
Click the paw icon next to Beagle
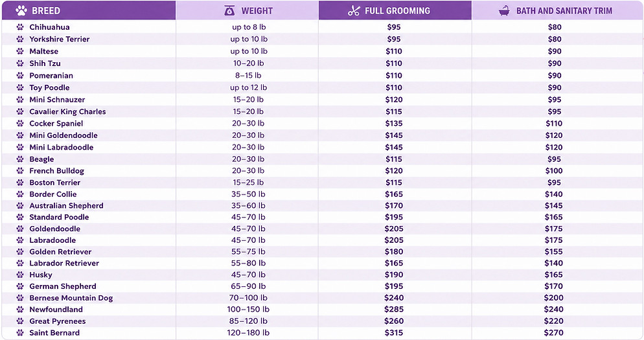[20, 159]
